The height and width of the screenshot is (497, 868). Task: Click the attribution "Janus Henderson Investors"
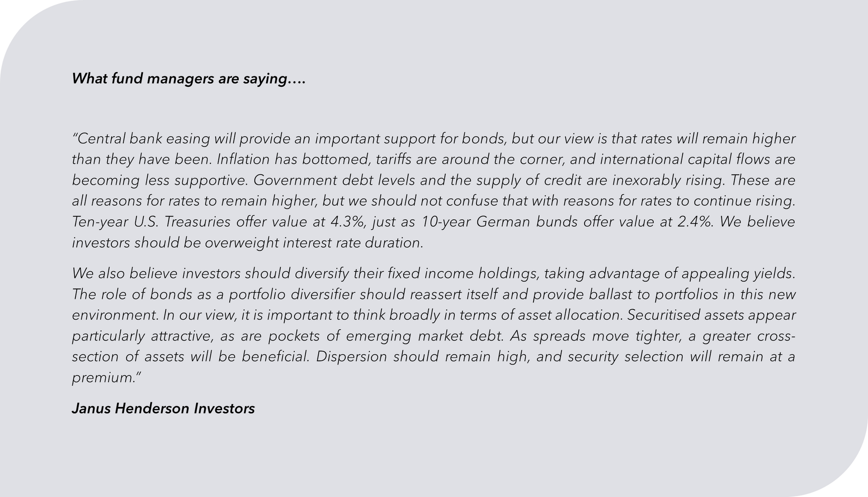tap(163, 408)
